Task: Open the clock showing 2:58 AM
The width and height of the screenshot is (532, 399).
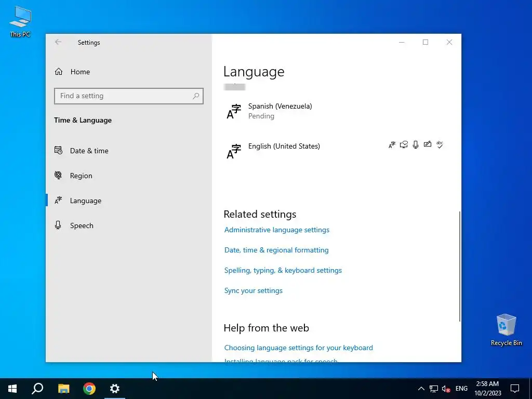Action: (x=487, y=389)
